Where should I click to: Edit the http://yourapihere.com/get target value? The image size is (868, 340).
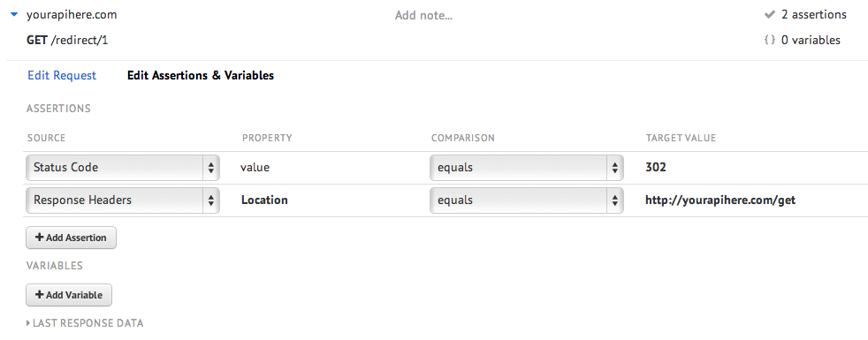tap(720, 200)
